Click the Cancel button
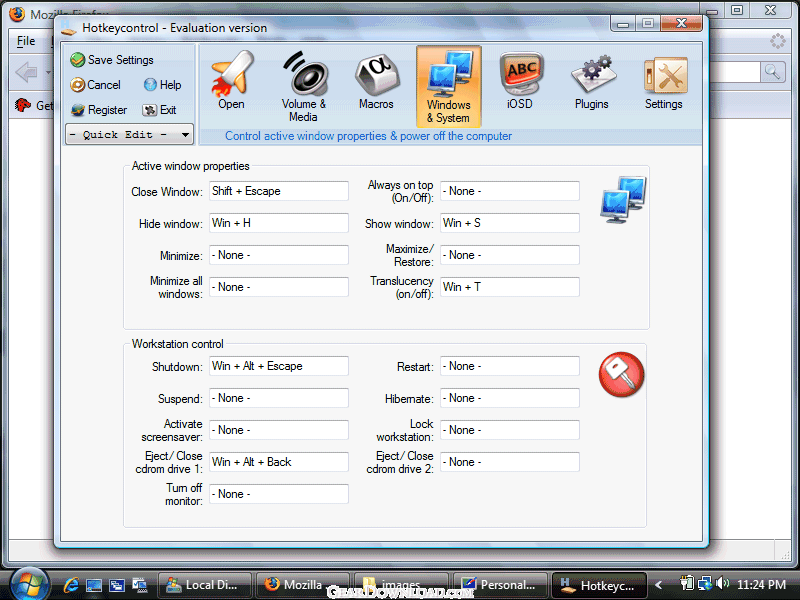 (x=96, y=85)
